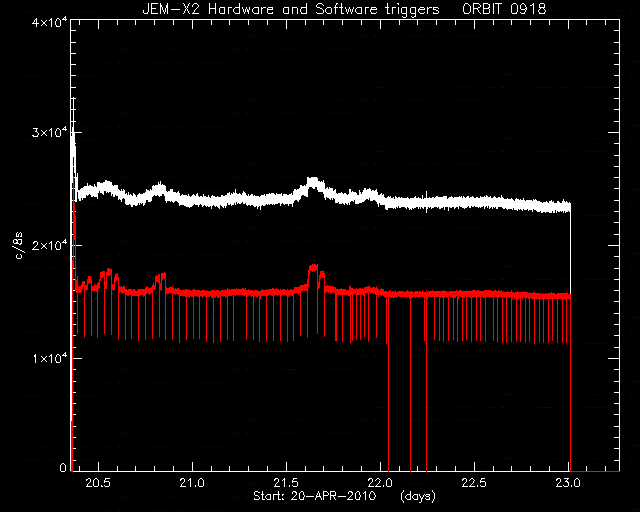Click the '23.0' x-axis tick label

point(568,483)
